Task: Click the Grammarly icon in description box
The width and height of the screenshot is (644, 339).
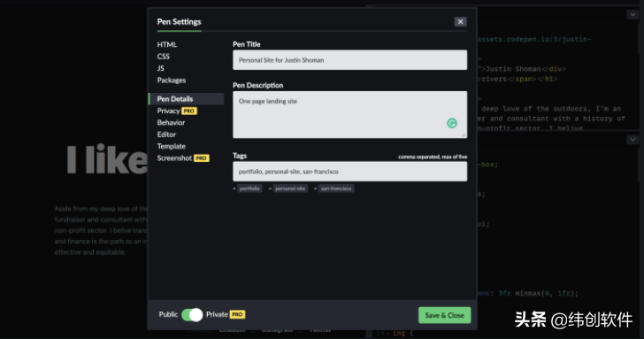Action: tap(452, 123)
